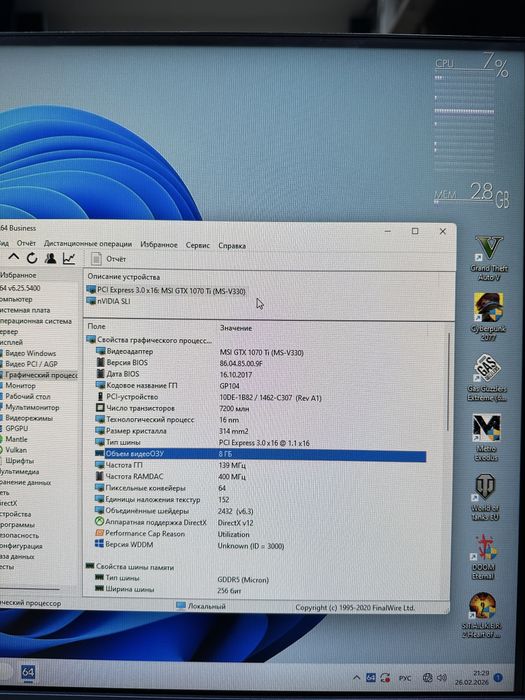Click the Отчёт toolbar button
The image size is (525, 700).
(x=108, y=259)
